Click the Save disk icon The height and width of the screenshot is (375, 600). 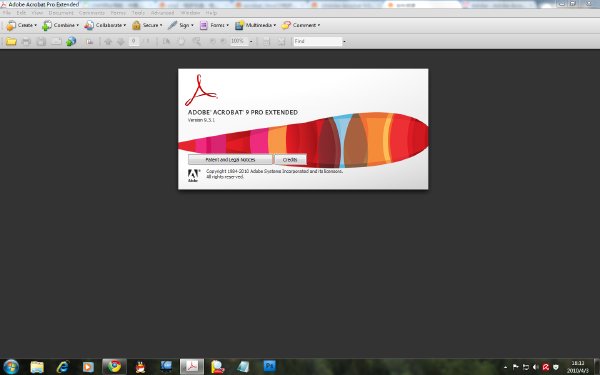(41, 41)
